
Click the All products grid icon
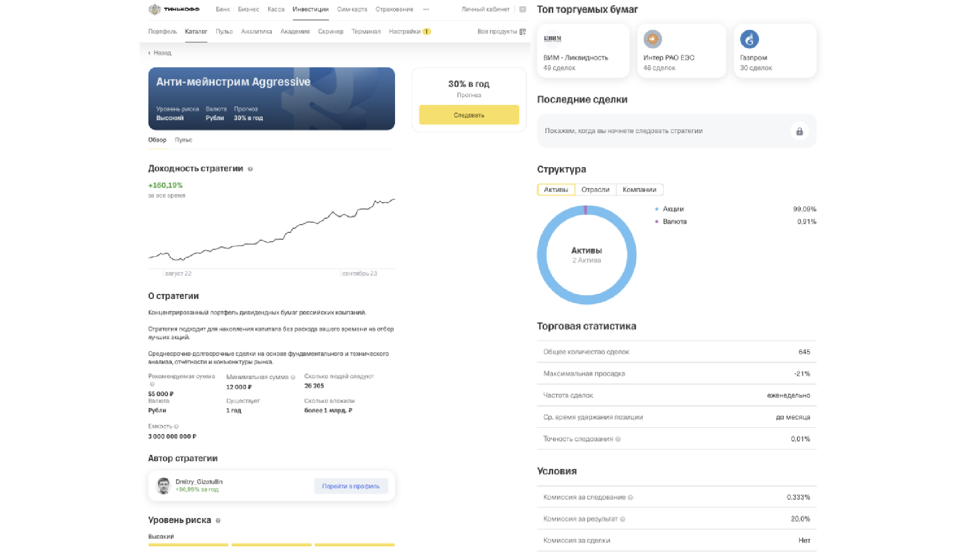tap(523, 32)
